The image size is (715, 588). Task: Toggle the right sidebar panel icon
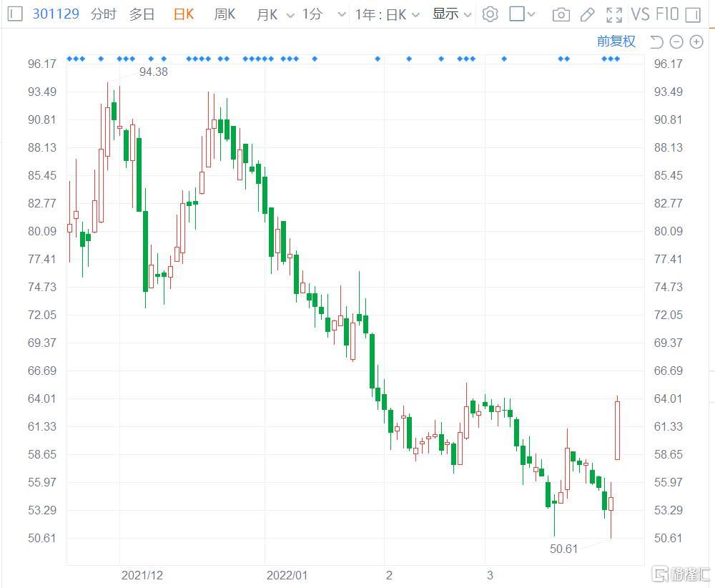click(x=693, y=15)
